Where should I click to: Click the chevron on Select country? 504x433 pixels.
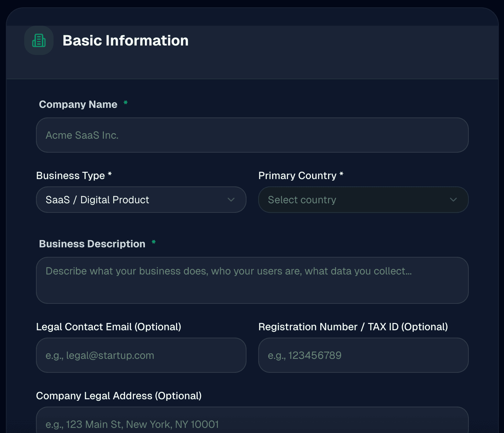click(x=453, y=200)
